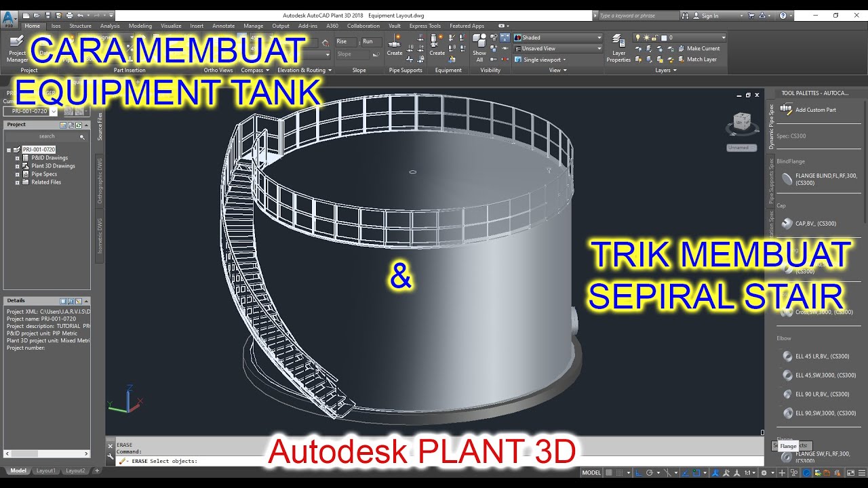The width and height of the screenshot is (868, 488).
Task: Toggle polar tracking in status bar
Action: (x=650, y=472)
